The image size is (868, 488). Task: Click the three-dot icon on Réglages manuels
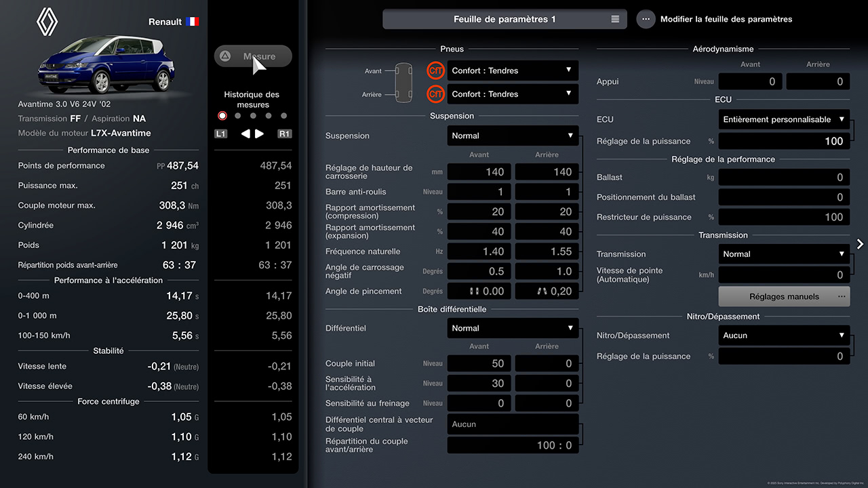pyautogui.click(x=842, y=296)
